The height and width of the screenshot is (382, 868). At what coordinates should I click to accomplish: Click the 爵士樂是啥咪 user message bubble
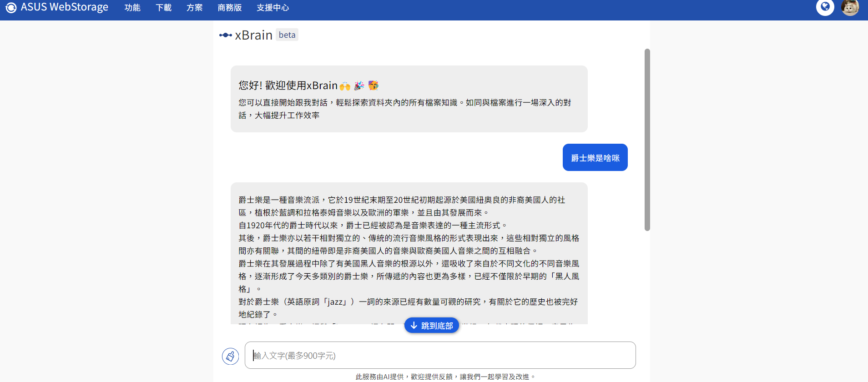click(595, 157)
